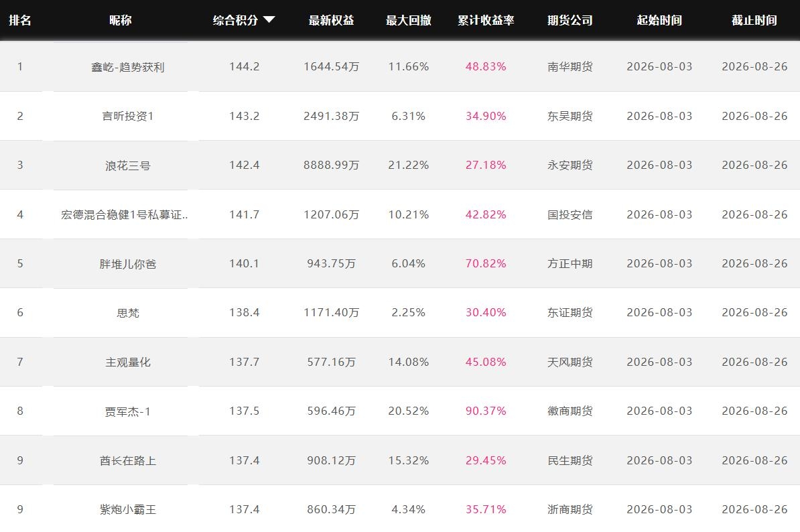Viewport: 800px width, 532px height.
Task: Select the 累计收益率 column header
Action: coord(486,20)
